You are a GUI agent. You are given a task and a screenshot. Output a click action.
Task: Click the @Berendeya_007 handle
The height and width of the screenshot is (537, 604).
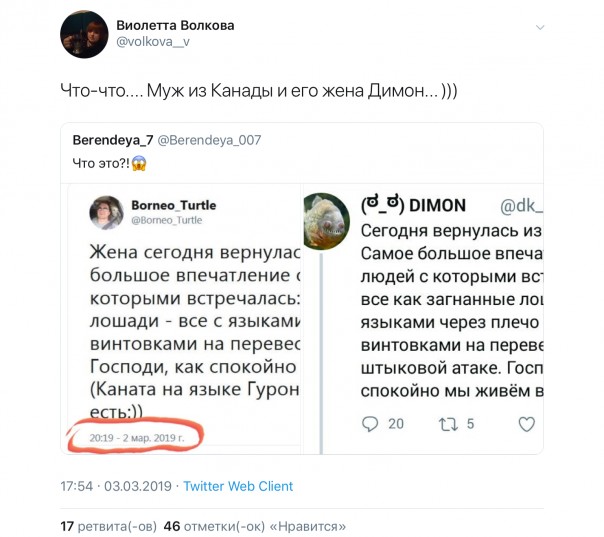[x=208, y=140]
